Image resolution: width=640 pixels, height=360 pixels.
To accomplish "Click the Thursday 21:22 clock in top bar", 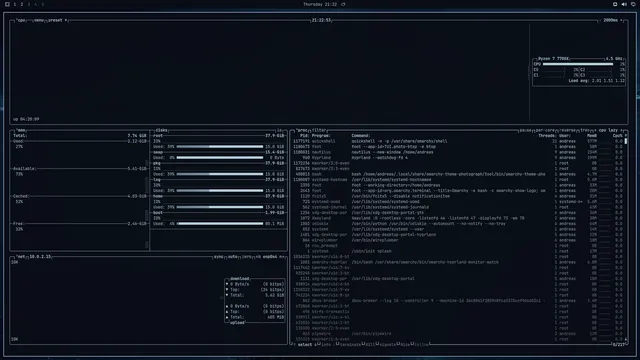I will pyautogui.click(x=320, y=4).
